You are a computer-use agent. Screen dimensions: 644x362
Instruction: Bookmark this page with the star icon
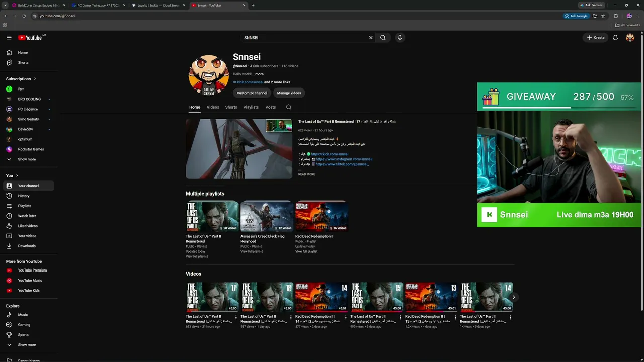click(603, 16)
